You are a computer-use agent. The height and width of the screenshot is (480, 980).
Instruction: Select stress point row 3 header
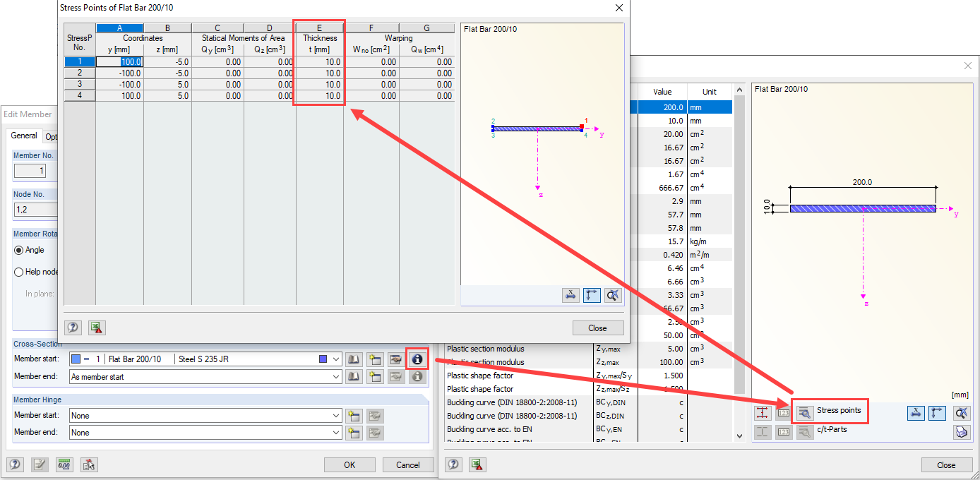coord(80,84)
